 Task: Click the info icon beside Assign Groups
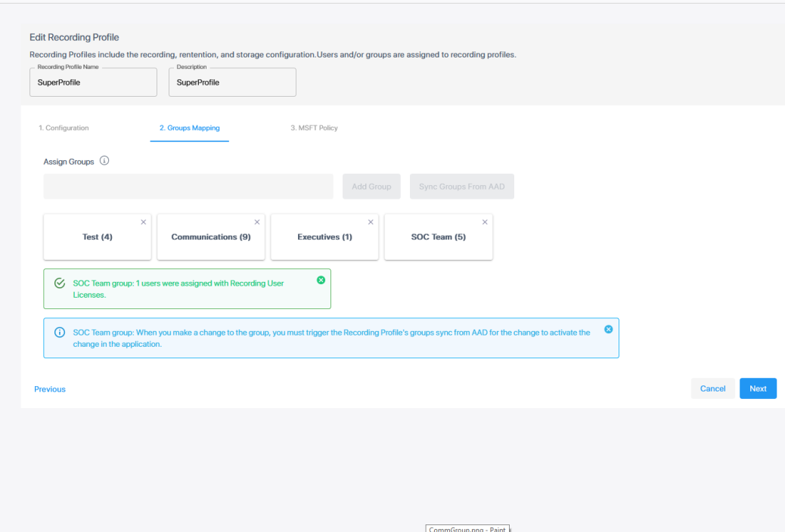(104, 161)
